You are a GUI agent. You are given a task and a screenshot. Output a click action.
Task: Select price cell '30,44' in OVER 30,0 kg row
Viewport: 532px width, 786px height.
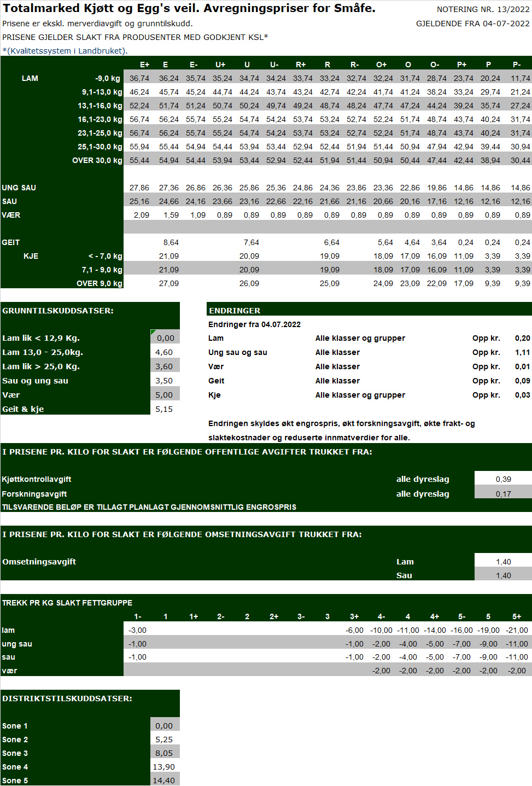coord(521,160)
